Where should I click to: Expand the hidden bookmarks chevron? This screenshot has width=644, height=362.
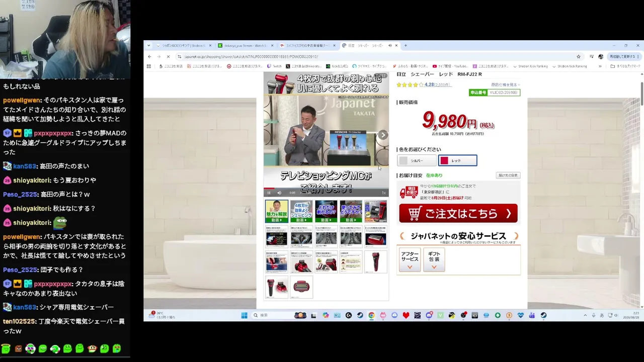click(x=600, y=66)
